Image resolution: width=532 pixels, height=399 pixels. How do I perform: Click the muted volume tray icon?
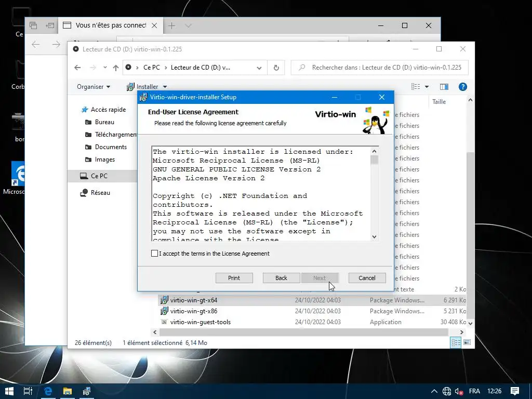[459, 391]
